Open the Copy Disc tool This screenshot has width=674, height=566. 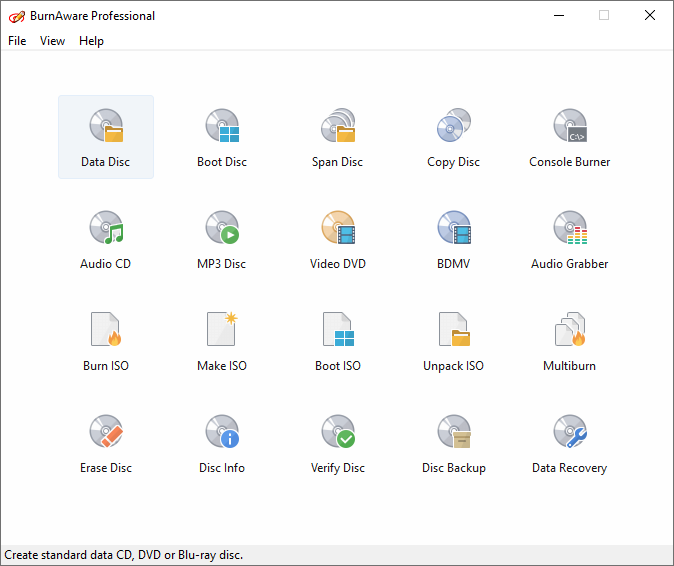(453, 137)
